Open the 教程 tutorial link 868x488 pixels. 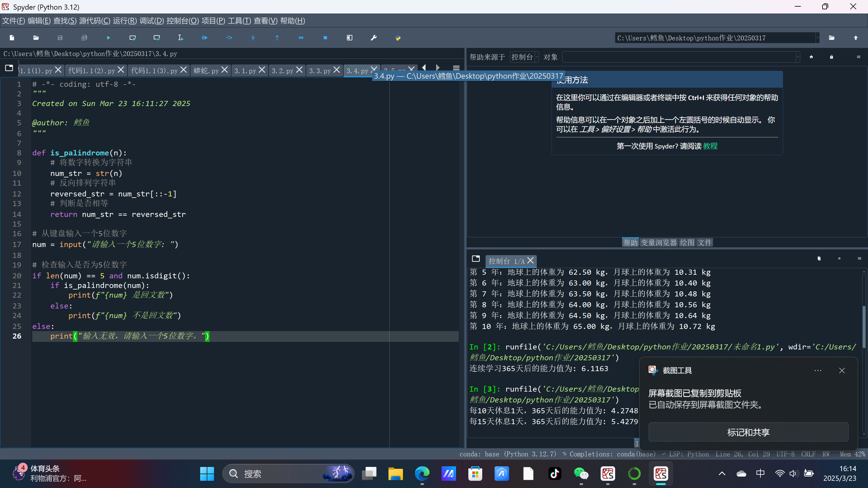coord(710,146)
